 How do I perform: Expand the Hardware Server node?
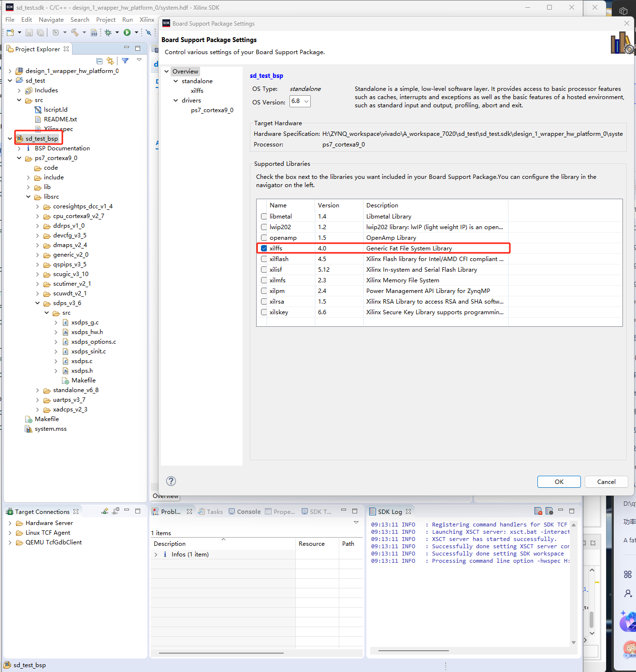click(x=10, y=523)
